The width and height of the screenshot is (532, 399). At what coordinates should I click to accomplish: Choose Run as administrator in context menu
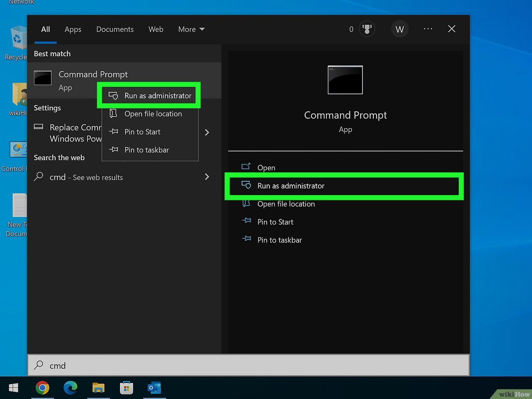157,96
